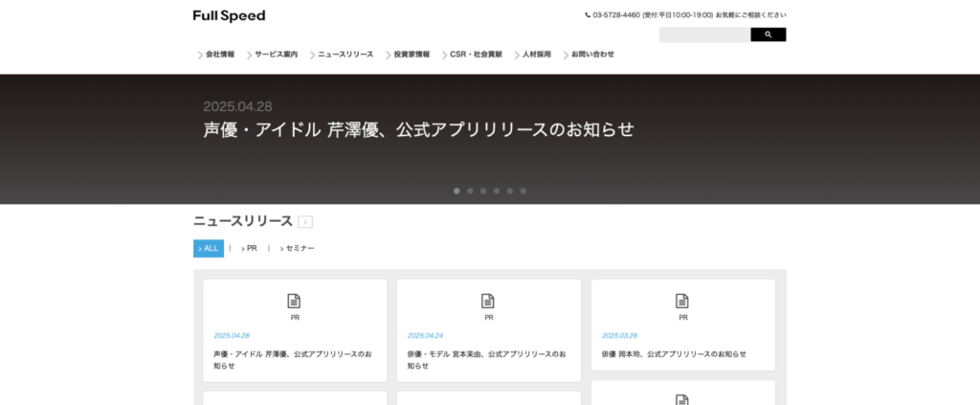Open the banner headline 声優・アイドル 芹澤優
The image size is (980, 405).
pyautogui.click(x=419, y=129)
